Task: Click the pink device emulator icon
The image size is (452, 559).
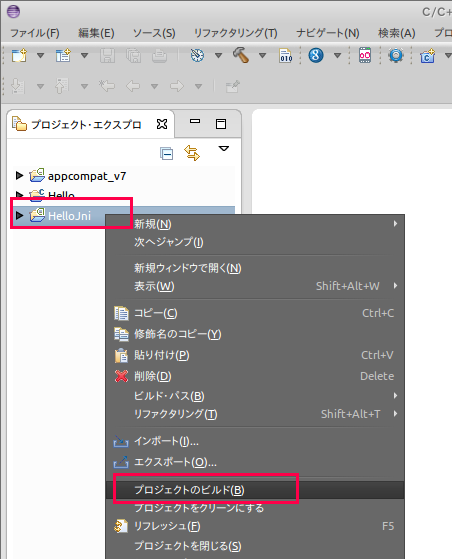Action: pyautogui.click(x=365, y=55)
